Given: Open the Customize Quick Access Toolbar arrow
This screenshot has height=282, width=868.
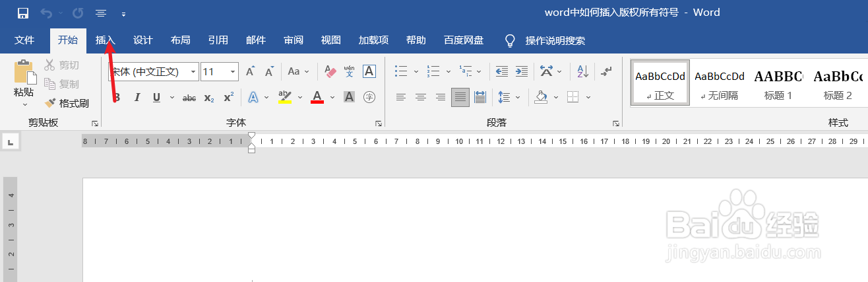Looking at the screenshot, I should 123,13.
